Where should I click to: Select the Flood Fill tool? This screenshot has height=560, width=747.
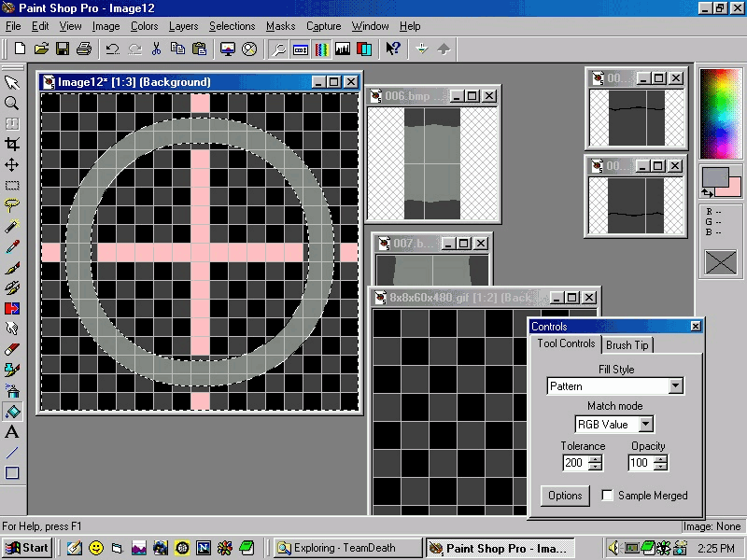point(12,411)
